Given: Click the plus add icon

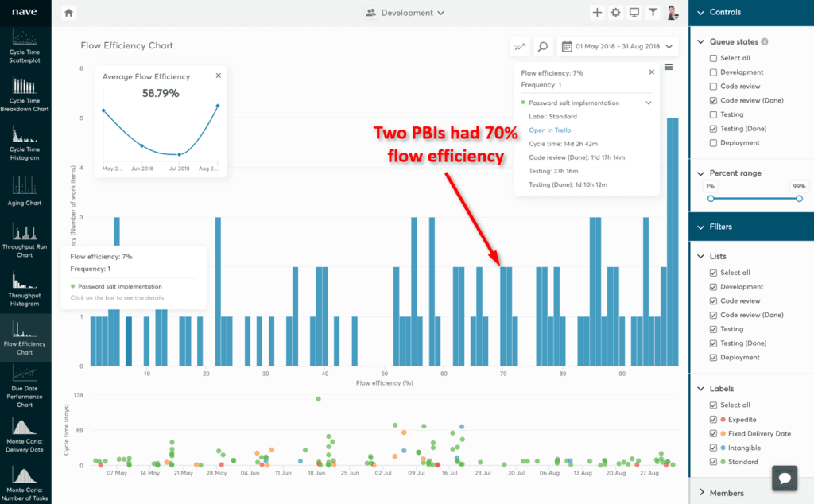Looking at the screenshot, I should (x=597, y=13).
